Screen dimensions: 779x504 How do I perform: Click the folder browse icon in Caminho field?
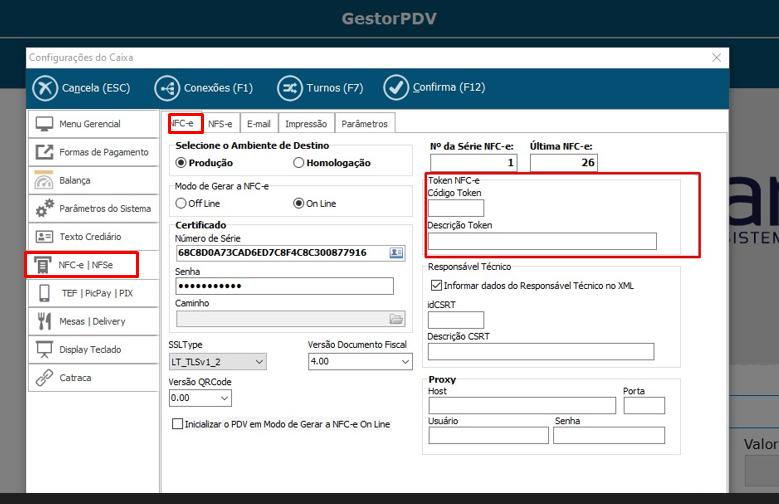[396, 319]
